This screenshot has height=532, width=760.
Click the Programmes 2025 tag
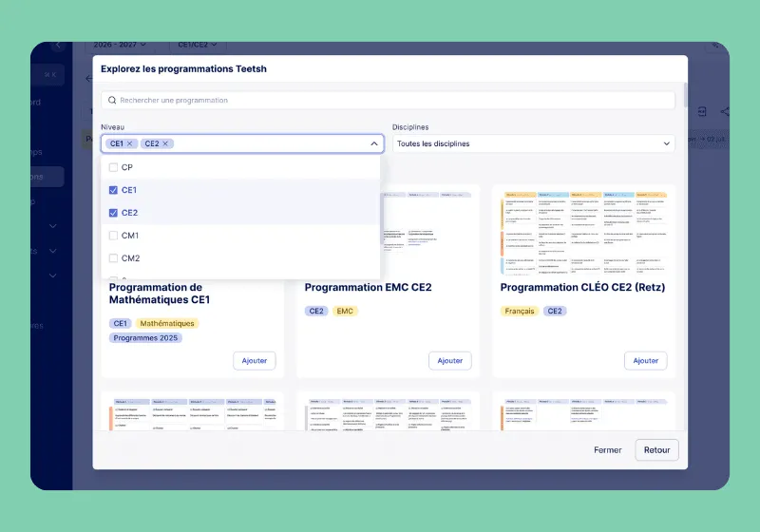tap(145, 338)
